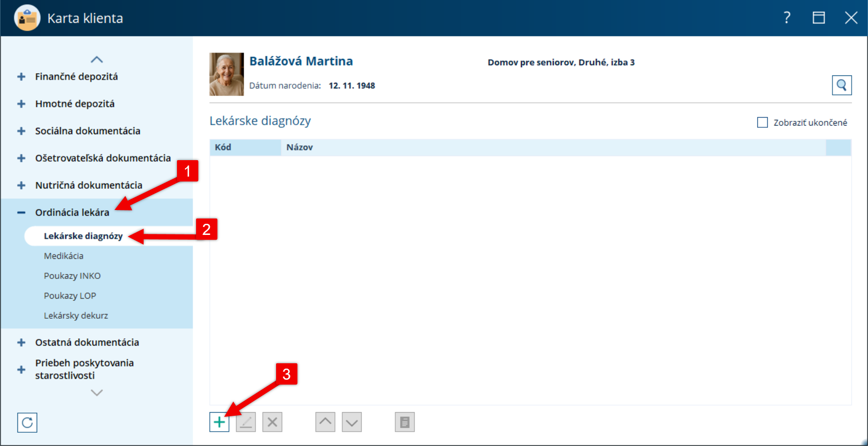Move diagnosis down with the down arrow button
The height and width of the screenshot is (446, 868).
click(x=352, y=422)
